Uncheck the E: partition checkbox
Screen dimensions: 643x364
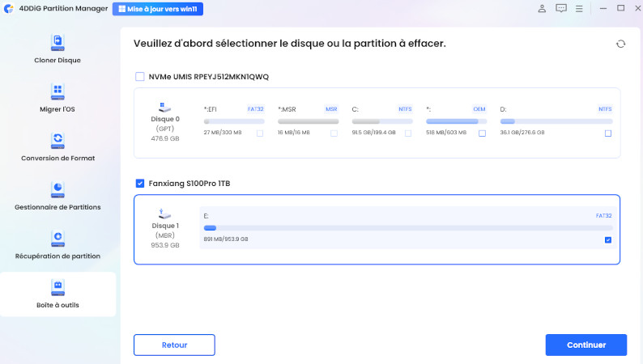tap(608, 240)
